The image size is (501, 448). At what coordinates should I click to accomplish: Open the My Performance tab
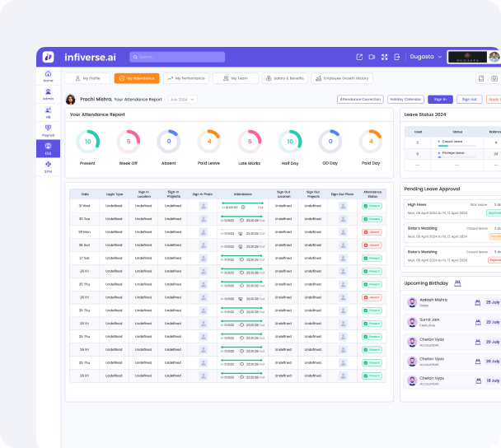point(185,78)
